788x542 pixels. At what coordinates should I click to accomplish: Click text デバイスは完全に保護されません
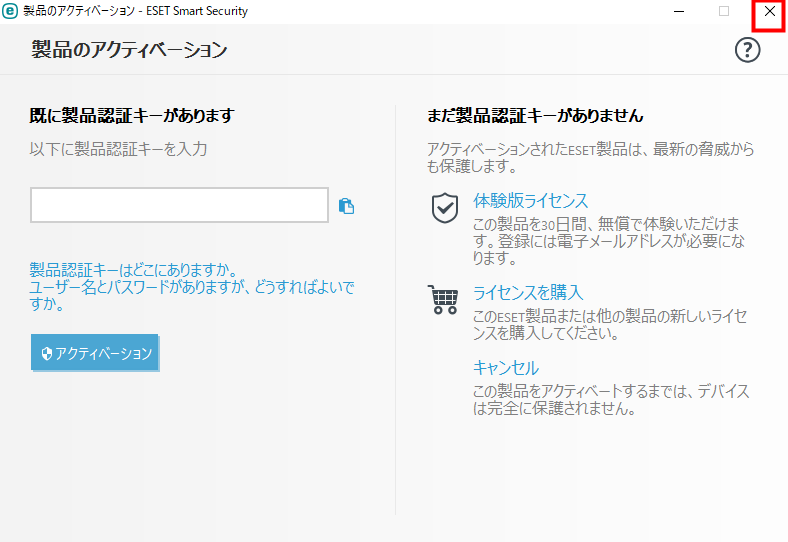(x=611, y=400)
